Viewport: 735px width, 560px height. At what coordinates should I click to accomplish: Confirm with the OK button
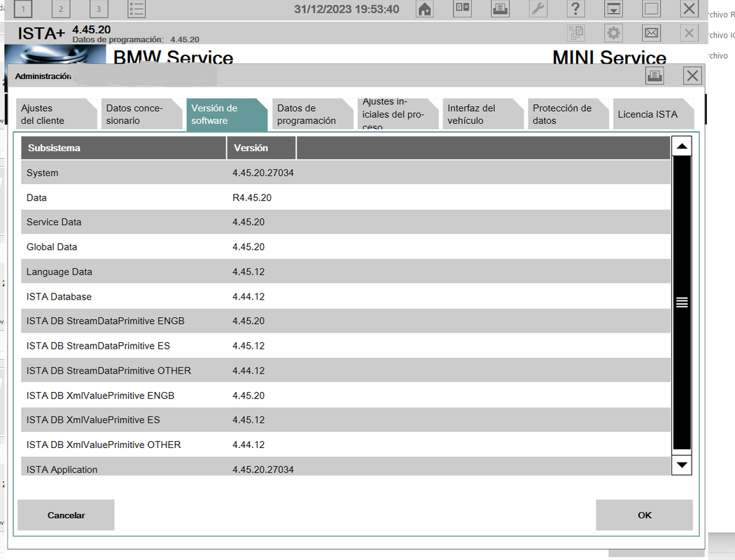click(x=645, y=515)
